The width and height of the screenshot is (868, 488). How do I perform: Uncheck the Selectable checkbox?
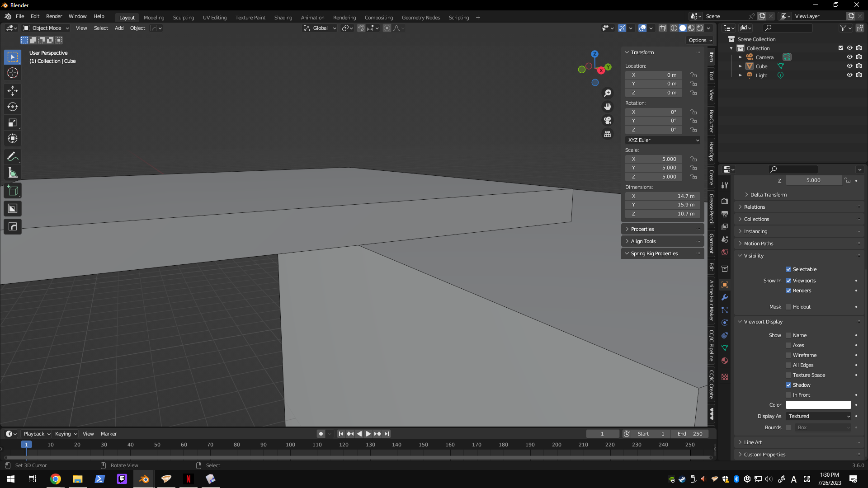788,269
